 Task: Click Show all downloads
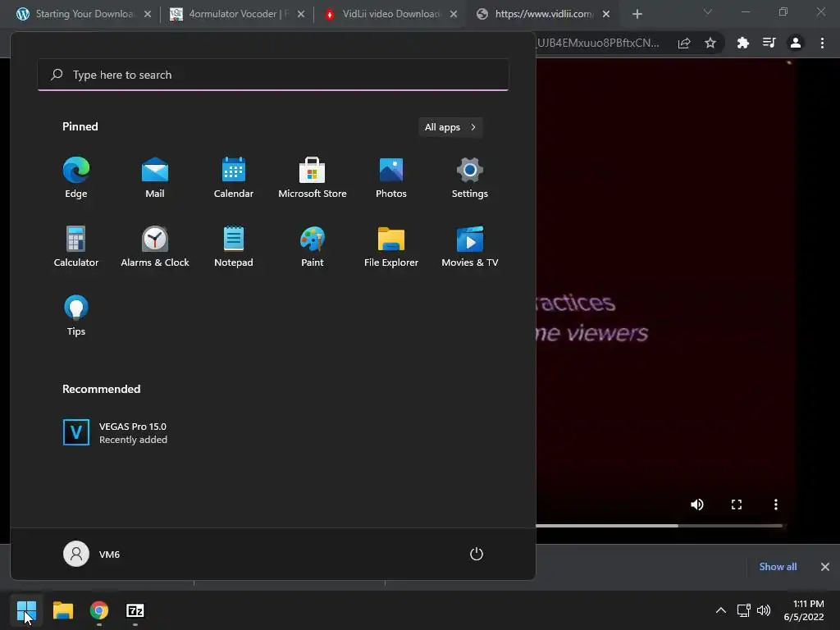[778, 567]
